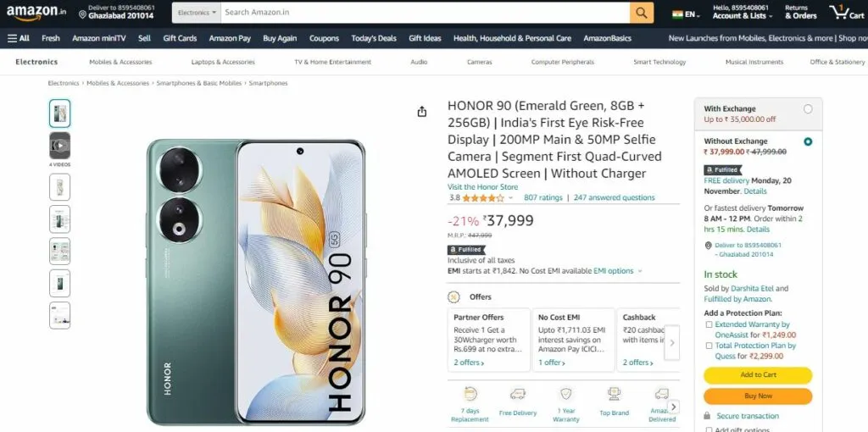Expand the EMI options dropdown
Image resolution: width=868 pixels, height=432 pixels.
618,271
